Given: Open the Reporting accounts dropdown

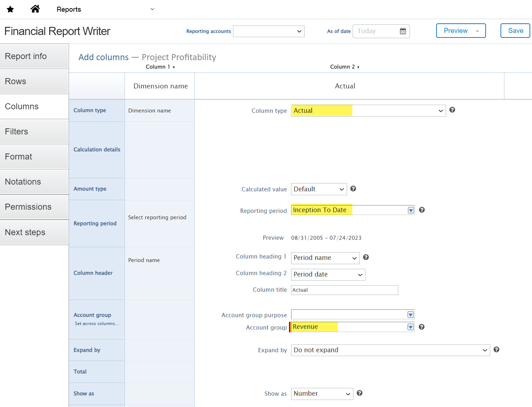Looking at the screenshot, I should pyautogui.click(x=269, y=31).
